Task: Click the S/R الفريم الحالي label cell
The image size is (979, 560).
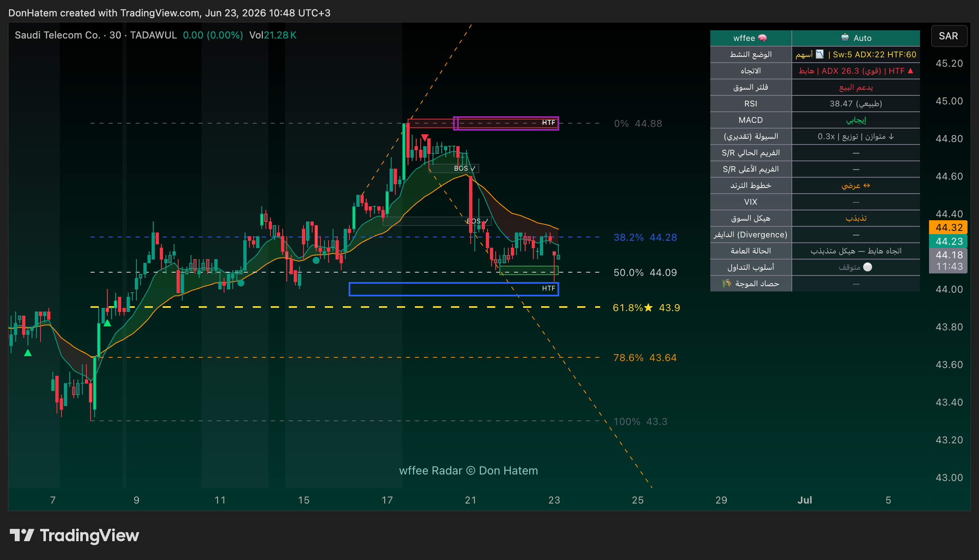Action: (751, 153)
